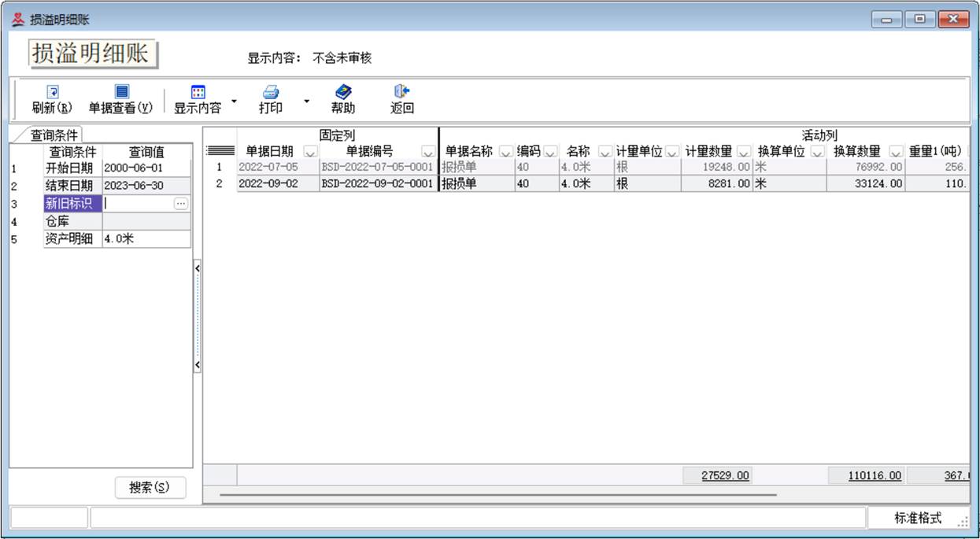Expand the 显示内容 dropdown arrow
This screenshot has height=539, width=980.
234,102
